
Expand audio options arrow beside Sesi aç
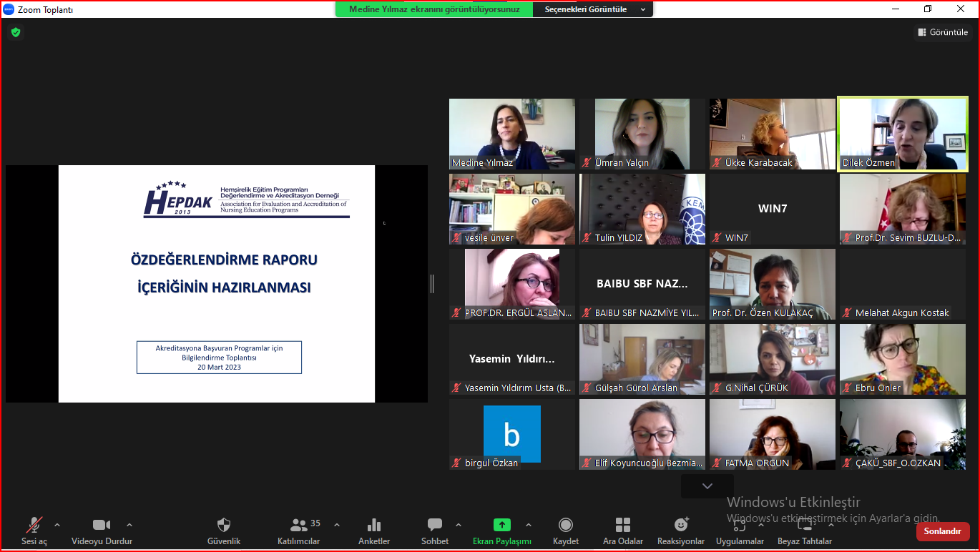tap(57, 524)
